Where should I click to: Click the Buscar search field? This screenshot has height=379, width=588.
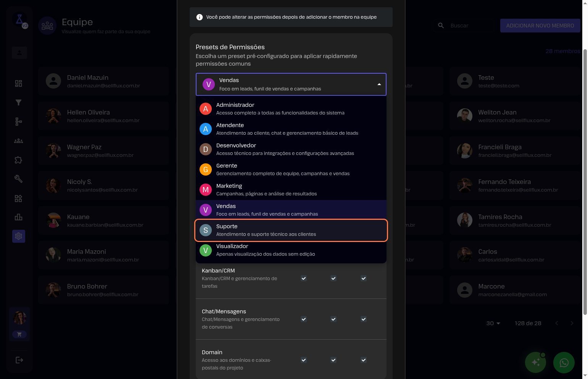coord(469,26)
